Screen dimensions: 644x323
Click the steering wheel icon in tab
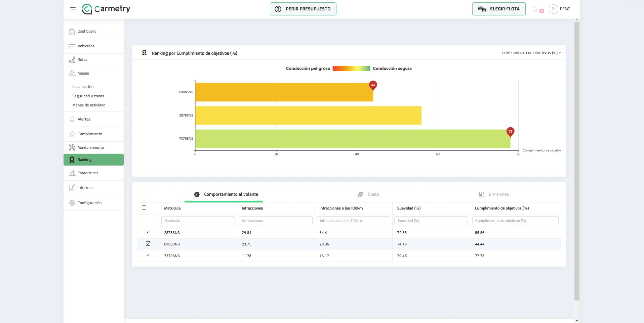tap(197, 194)
